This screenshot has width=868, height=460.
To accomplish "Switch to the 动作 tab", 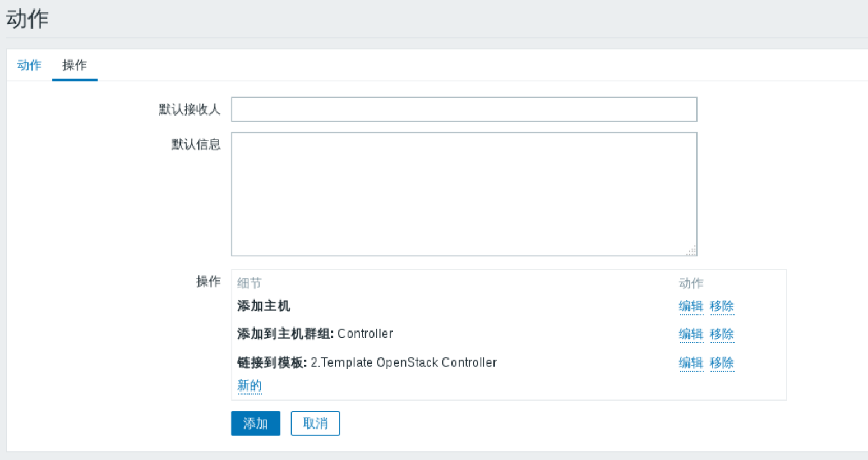I will point(29,65).
